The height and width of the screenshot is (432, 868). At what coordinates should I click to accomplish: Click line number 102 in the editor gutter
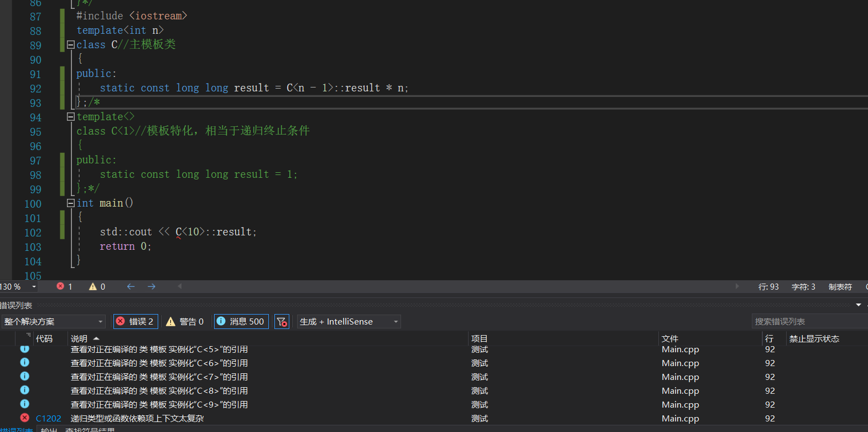click(x=33, y=233)
